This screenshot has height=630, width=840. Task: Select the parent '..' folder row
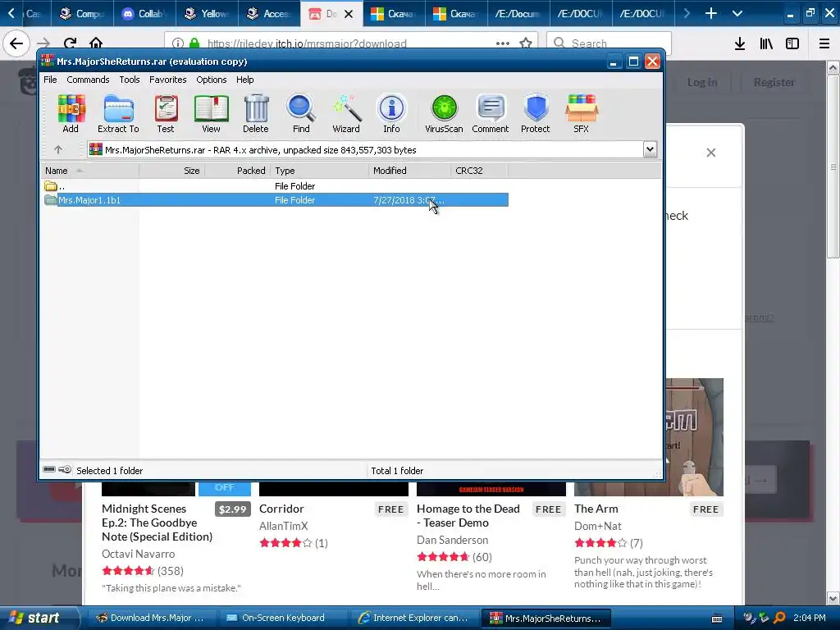click(276, 186)
